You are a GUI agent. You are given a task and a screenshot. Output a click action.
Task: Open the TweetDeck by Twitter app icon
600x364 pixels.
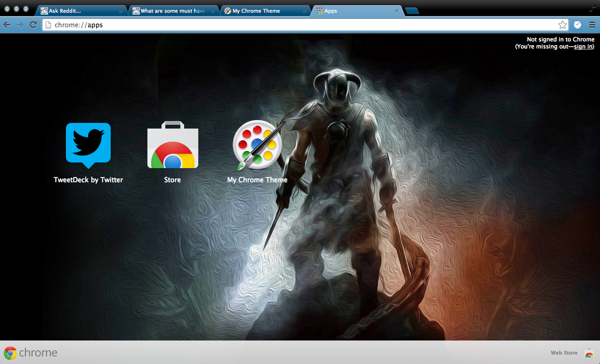(88, 146)
